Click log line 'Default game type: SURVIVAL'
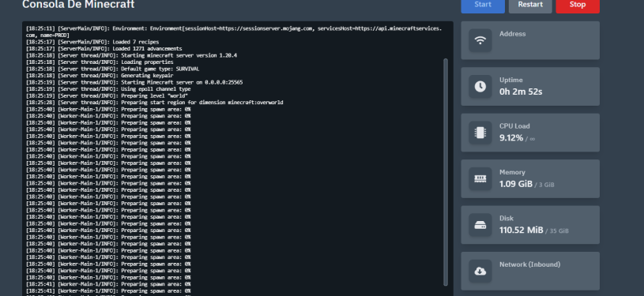The width and height of the screenshot is (644, 296). click(x=112, y=69)
